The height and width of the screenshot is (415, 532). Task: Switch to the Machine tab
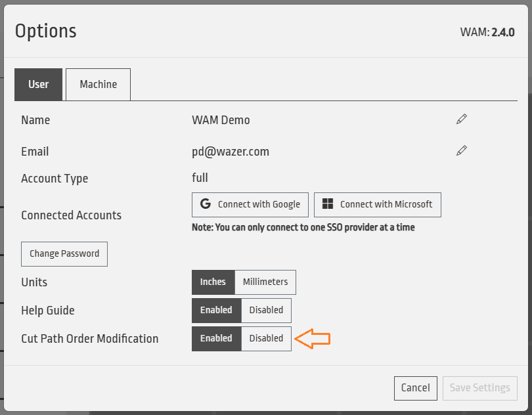click(98, 84)
